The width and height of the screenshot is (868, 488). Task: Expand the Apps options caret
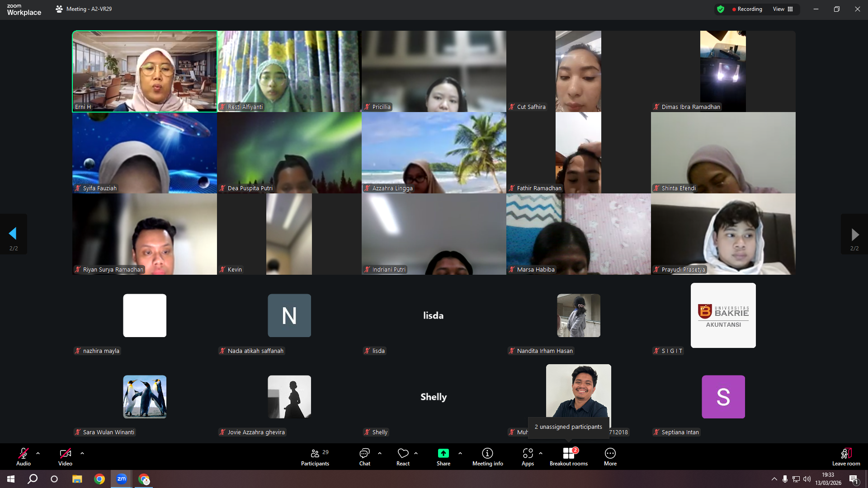541,453
